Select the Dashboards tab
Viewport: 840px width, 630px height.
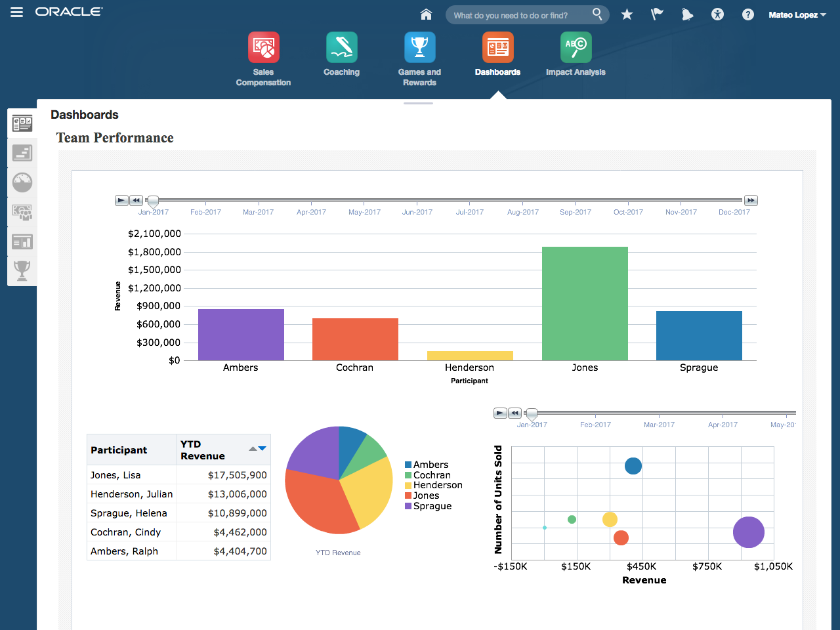tap(497, 54)
